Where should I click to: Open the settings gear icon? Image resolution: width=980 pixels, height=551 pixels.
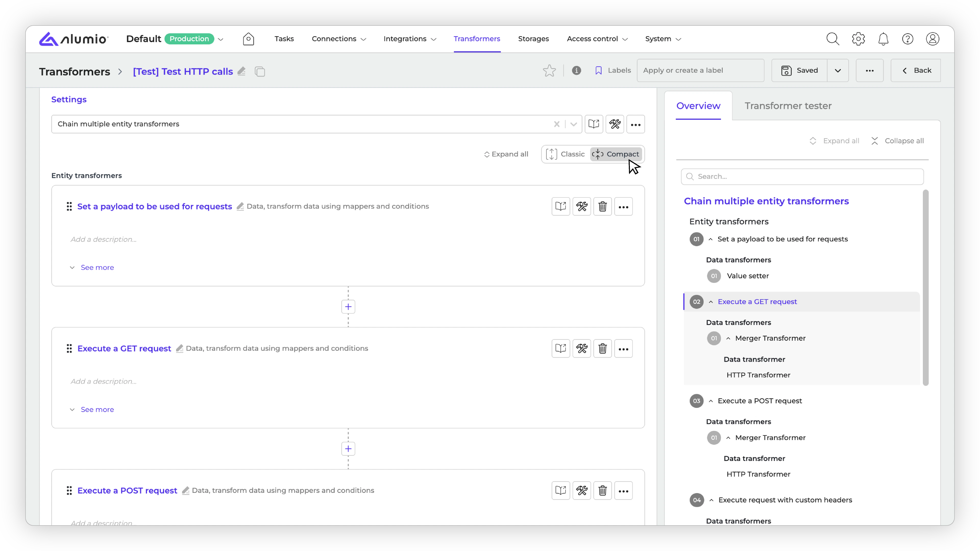pos(858,39)
